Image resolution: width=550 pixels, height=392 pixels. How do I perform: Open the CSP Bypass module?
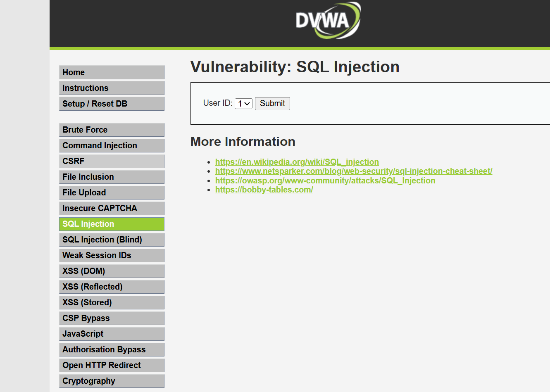tap(112, 318)
